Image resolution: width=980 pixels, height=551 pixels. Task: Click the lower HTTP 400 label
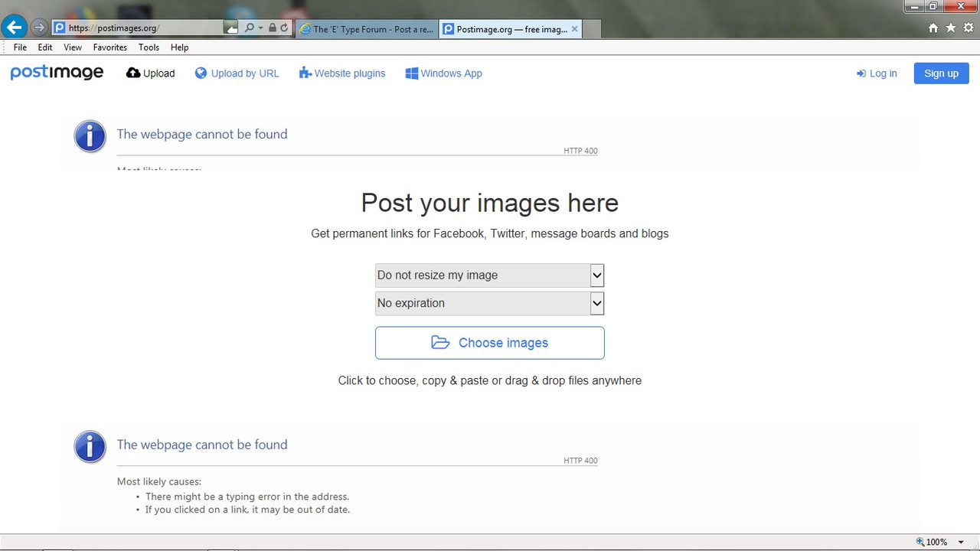580,461
